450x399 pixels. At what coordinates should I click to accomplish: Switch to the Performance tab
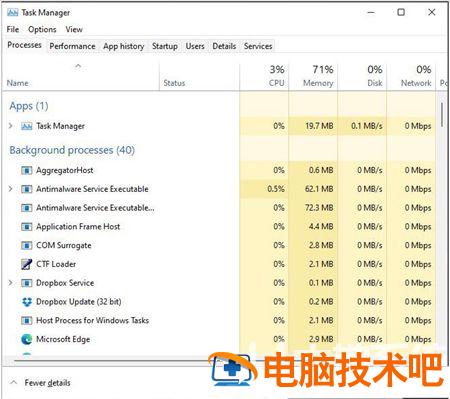click(72, 46)
